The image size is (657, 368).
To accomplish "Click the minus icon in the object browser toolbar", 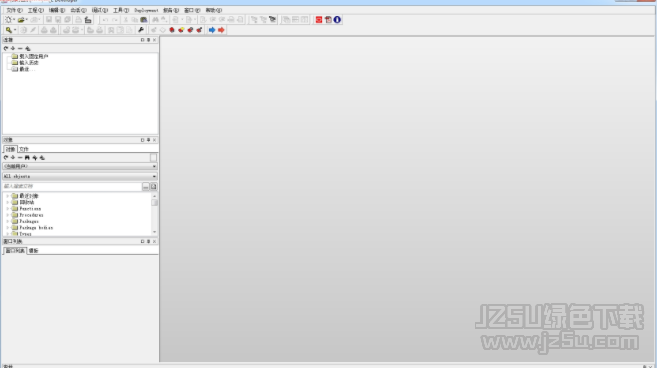I will coord(20,158).
